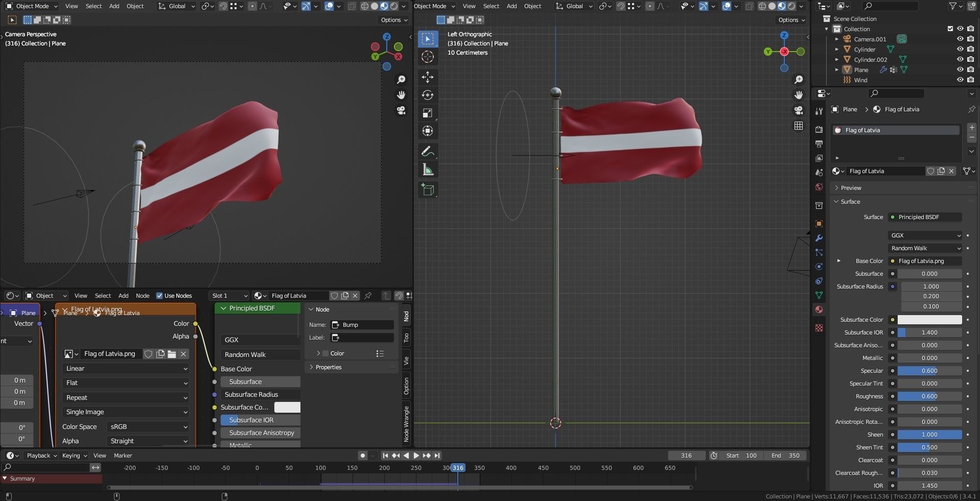Click zoom magnifier in left camera viewport
The image size is (980, 501).
[401, 80]
